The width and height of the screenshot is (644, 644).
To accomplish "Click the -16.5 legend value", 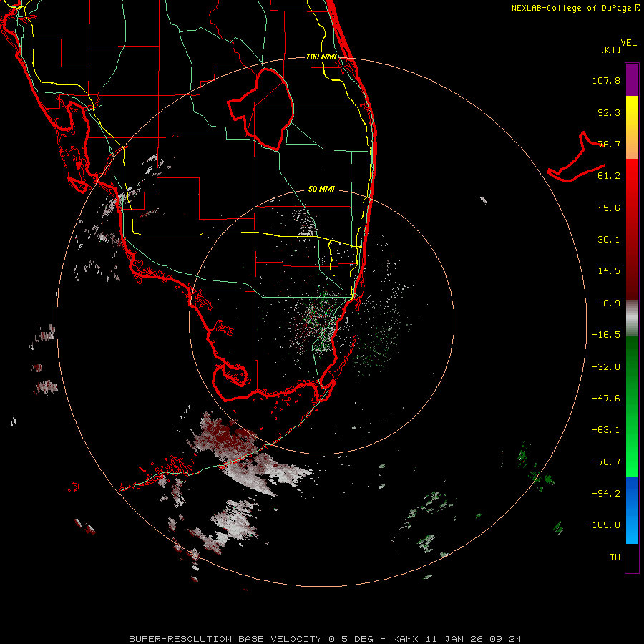I will 606,335.
